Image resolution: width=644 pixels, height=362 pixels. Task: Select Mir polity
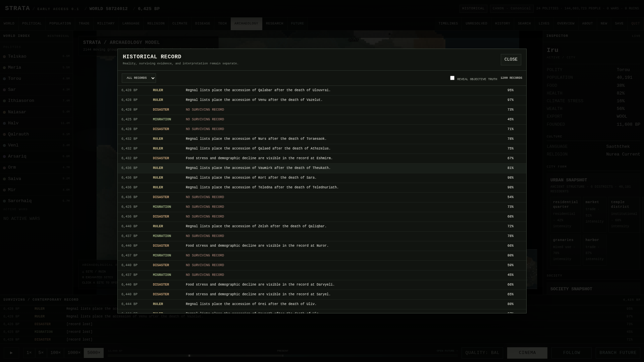tap(37, 190)
